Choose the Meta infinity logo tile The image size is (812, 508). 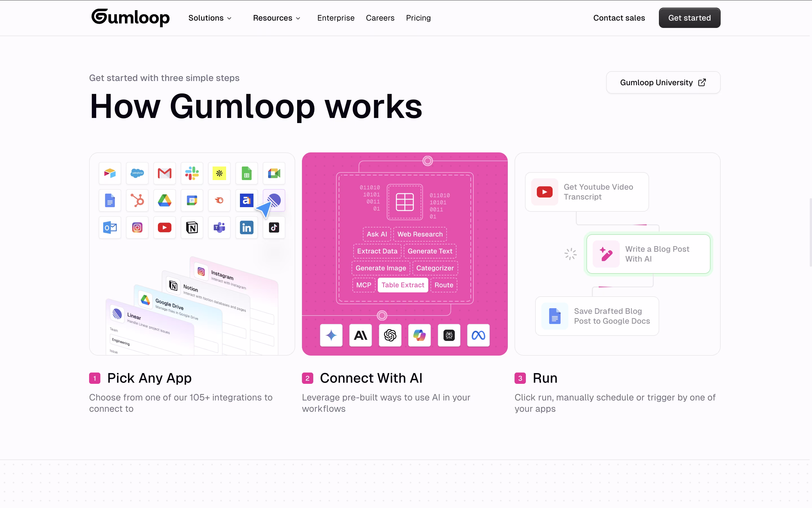pos(478,335)
